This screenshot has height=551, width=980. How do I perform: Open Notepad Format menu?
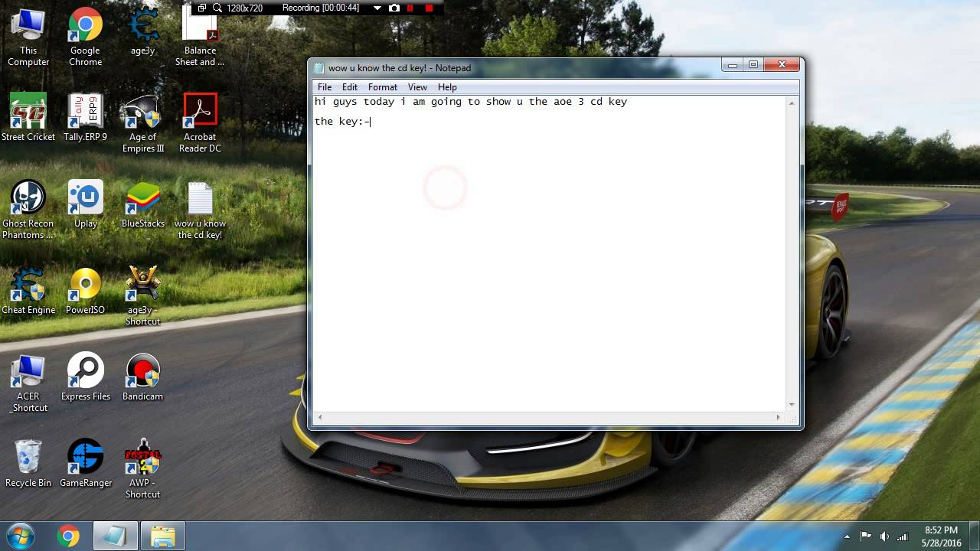pyautogui.click(x=383, y=87)
